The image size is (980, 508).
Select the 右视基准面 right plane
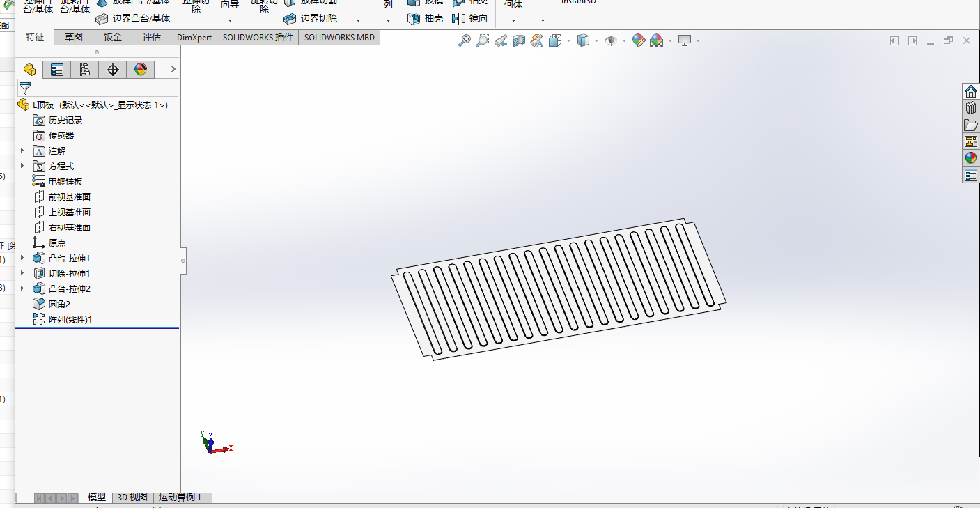pos(62,227)
